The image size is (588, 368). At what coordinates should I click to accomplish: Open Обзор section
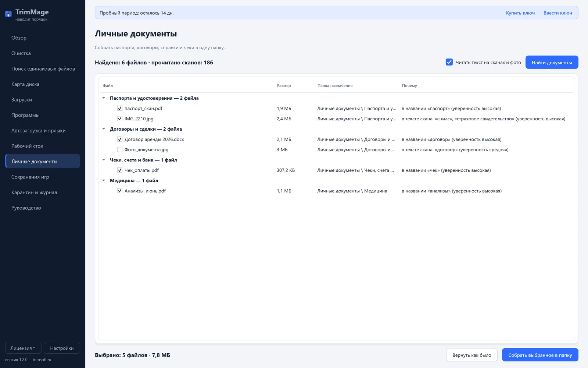pos(43,38)
